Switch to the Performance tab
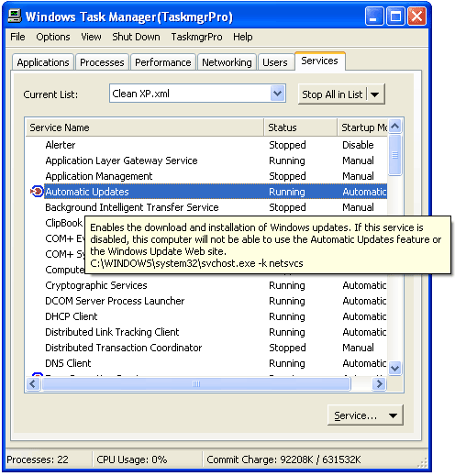The image size is (455, 476). [163, 62]
